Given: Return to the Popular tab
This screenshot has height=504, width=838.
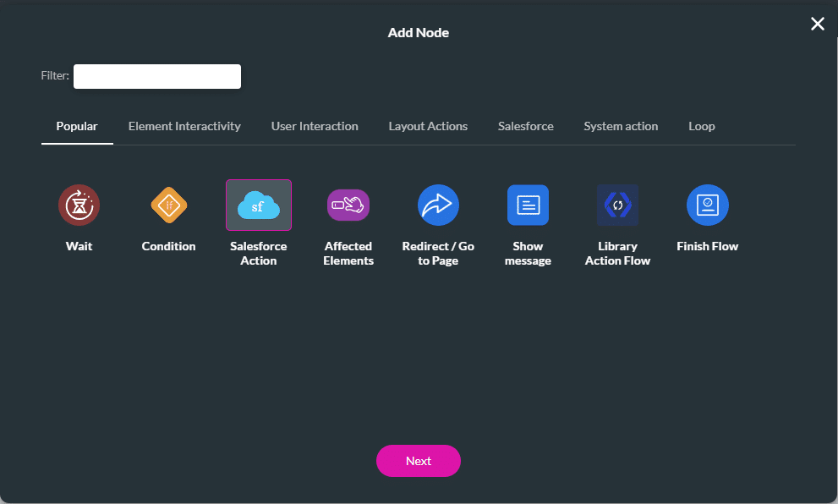Looking at the screenshot, I should (x=77, y=126).
